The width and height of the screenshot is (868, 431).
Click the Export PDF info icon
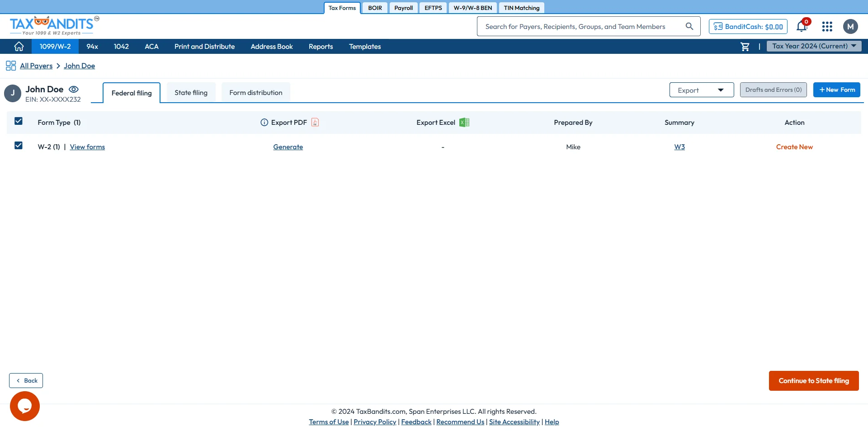click(x=264, y=123)
